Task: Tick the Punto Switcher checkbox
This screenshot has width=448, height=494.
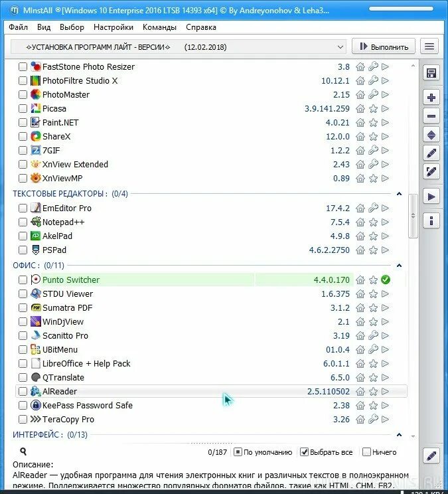Action: [23, 280]
